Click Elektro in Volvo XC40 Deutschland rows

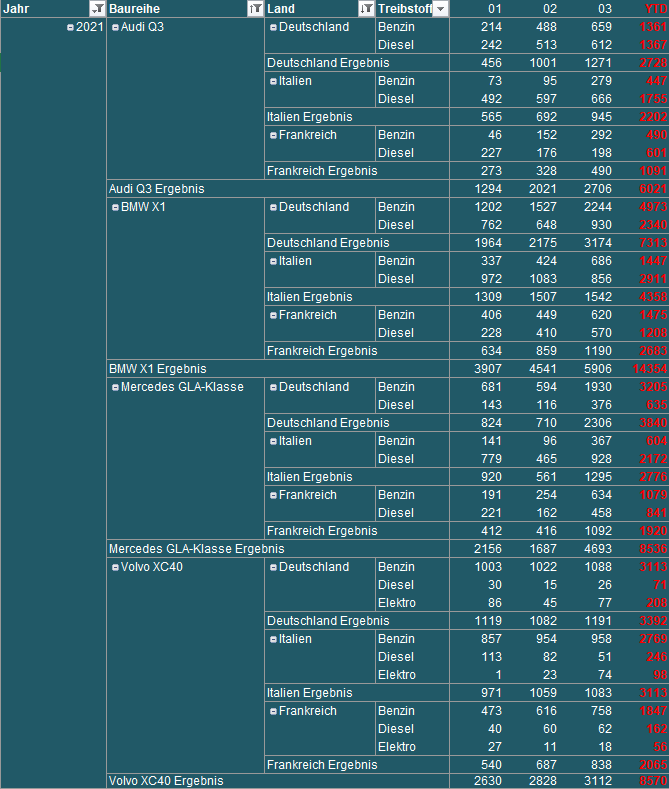tap(397, 603)
